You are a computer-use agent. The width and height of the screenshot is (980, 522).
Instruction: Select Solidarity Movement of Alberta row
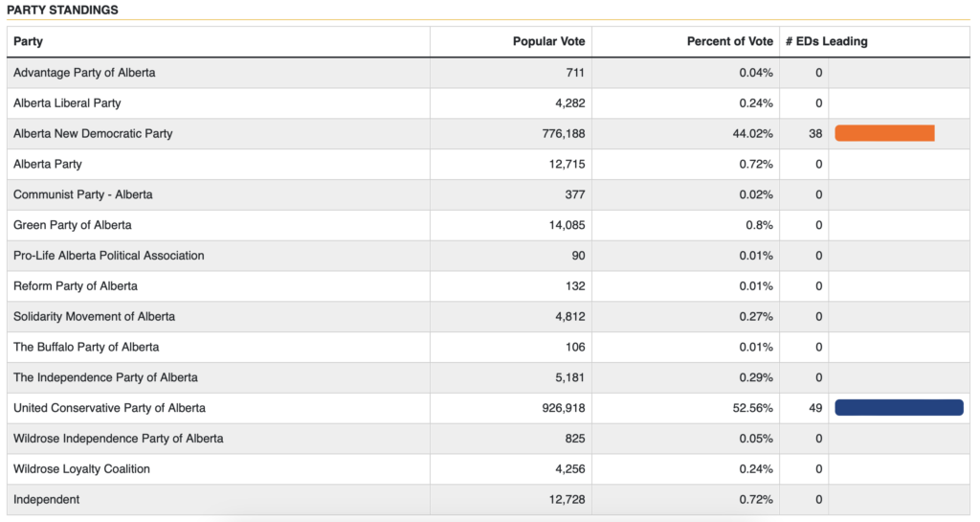[488, 316]
